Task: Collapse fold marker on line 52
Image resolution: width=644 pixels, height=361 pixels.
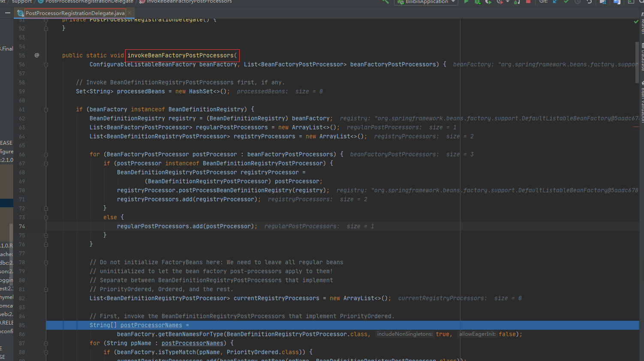Action: coord(46,28)
